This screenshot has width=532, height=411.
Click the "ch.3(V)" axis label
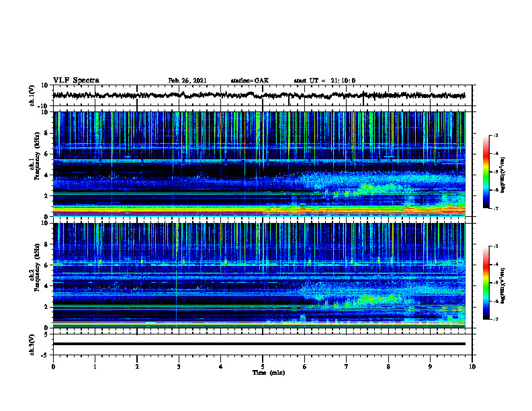(x=32, y=345)
